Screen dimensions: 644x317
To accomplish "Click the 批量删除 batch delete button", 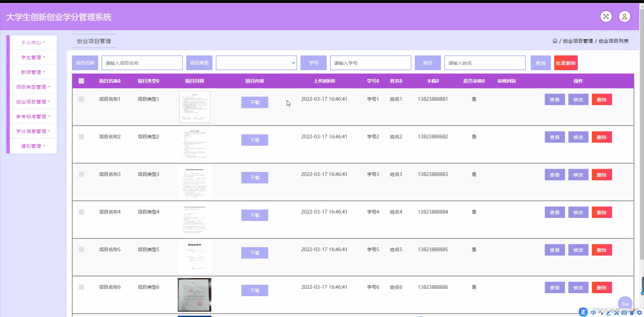I will [x=566, y=63].
